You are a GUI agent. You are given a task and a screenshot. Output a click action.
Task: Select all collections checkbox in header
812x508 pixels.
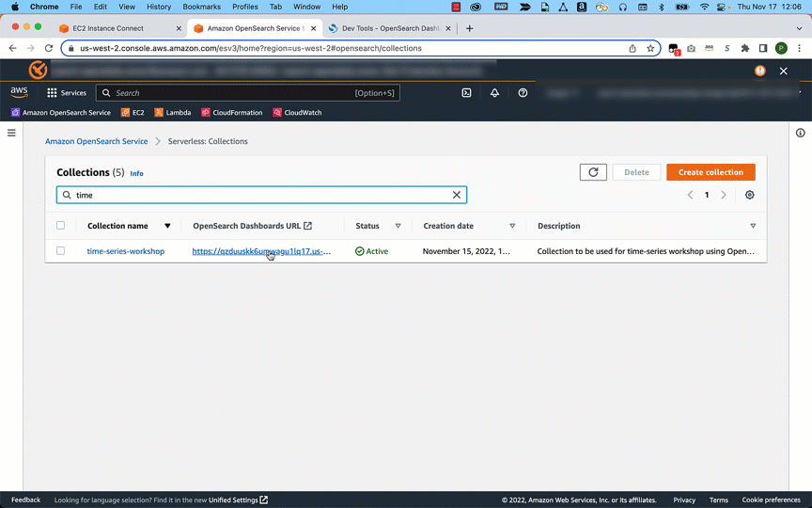pos(60,226)
